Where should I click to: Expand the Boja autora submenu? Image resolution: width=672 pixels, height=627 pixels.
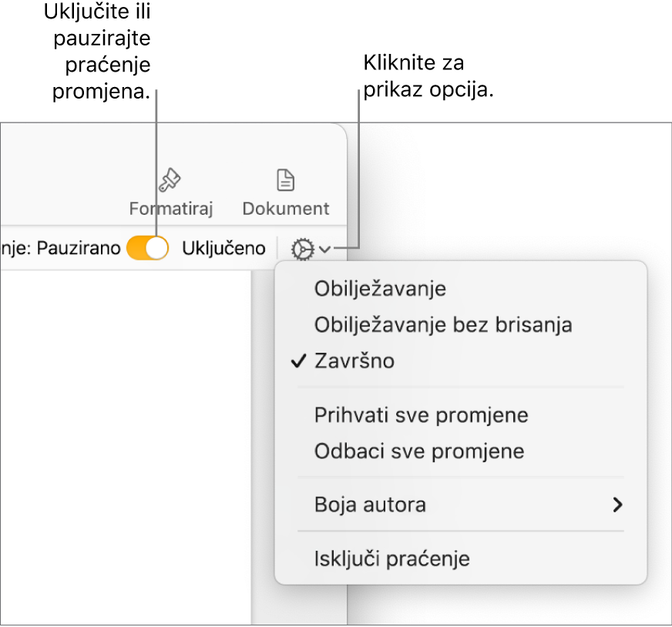461,505
